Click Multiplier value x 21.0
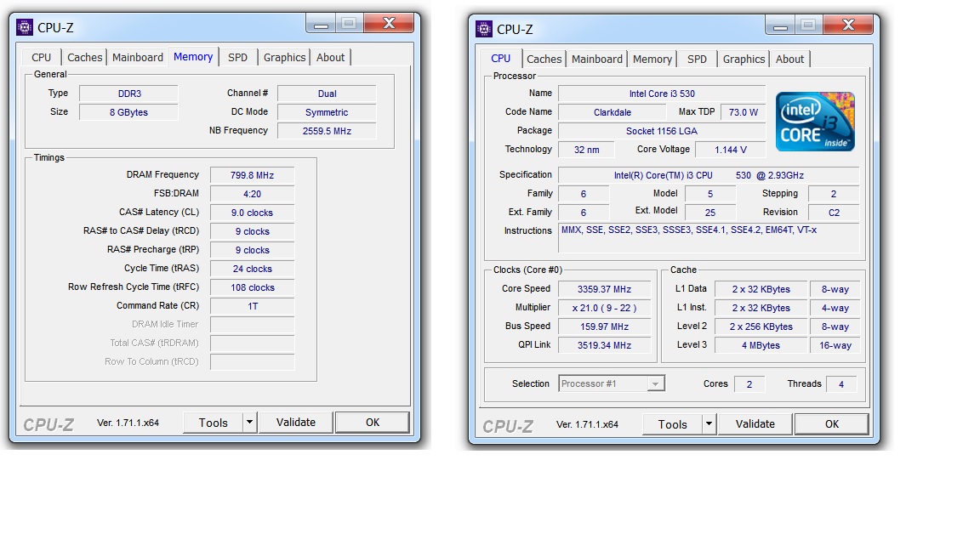Image resolution: width=980 pixels, height=551 pixels. tap(604, 308)
